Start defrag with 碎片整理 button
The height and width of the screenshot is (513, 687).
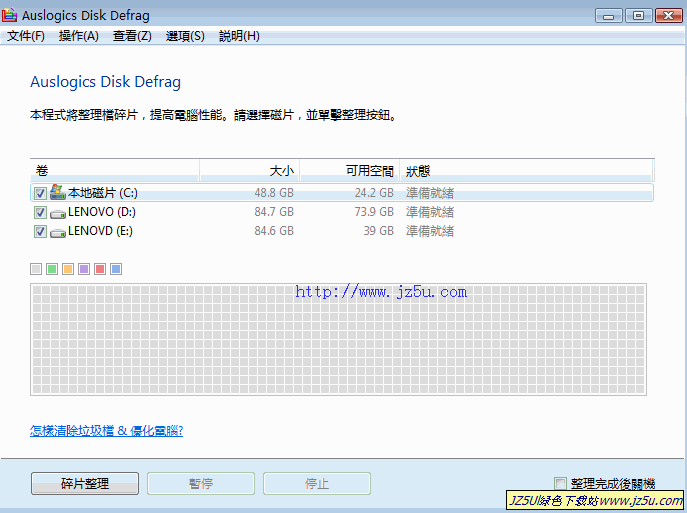coord(85,484)
